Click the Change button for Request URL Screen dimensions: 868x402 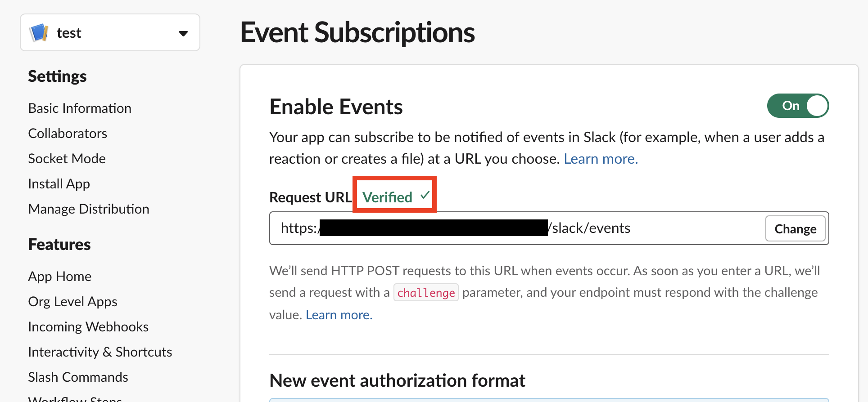(x=795, y=228)
